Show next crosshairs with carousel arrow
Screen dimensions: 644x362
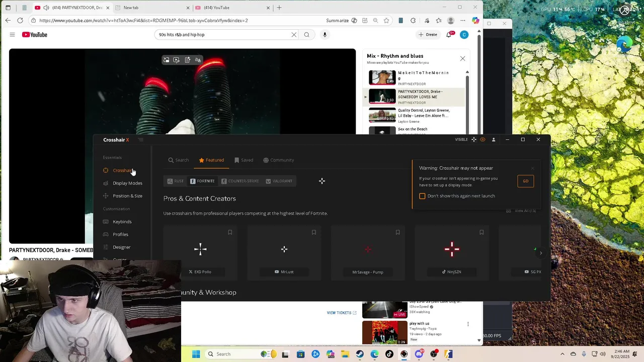point(541,253)
